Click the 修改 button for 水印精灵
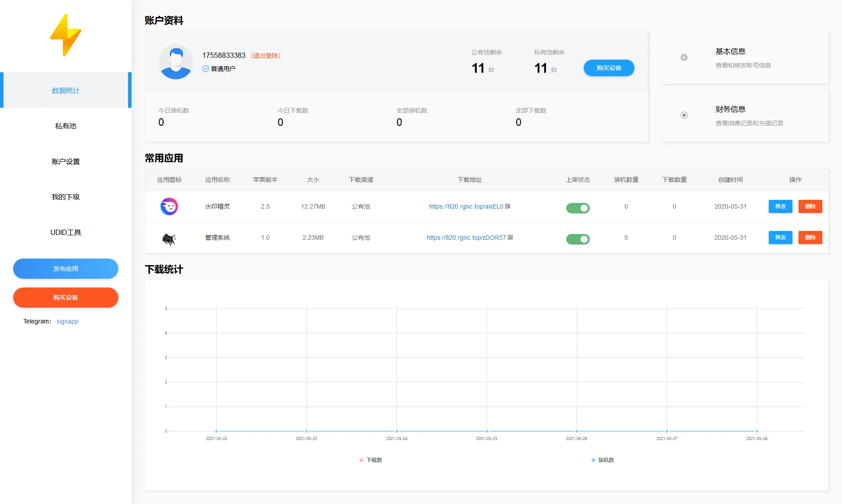This screenshot has width=842, height=504. point(780,206)
